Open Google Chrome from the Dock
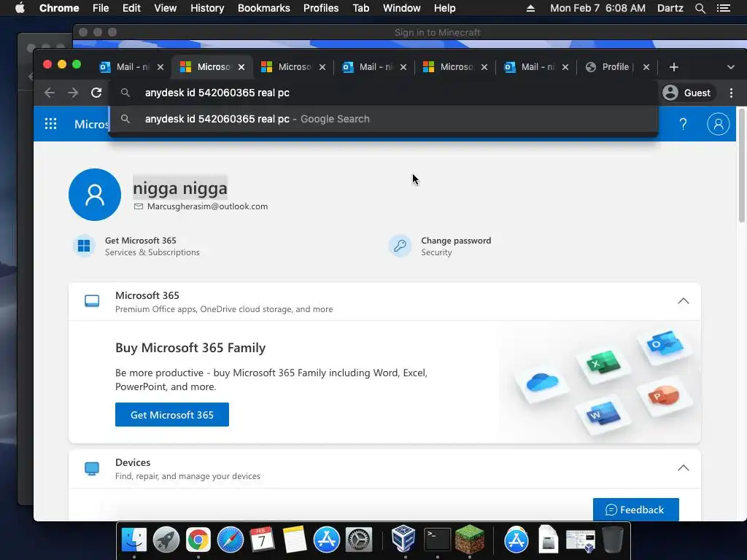Viewport: 747px width, 560px height. (x=198, y=540)
